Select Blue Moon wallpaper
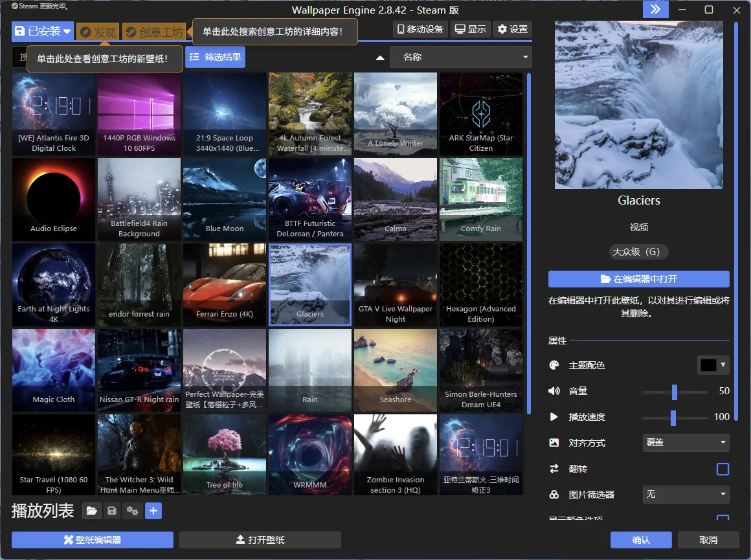751x560 pixels. pos(225,199)
